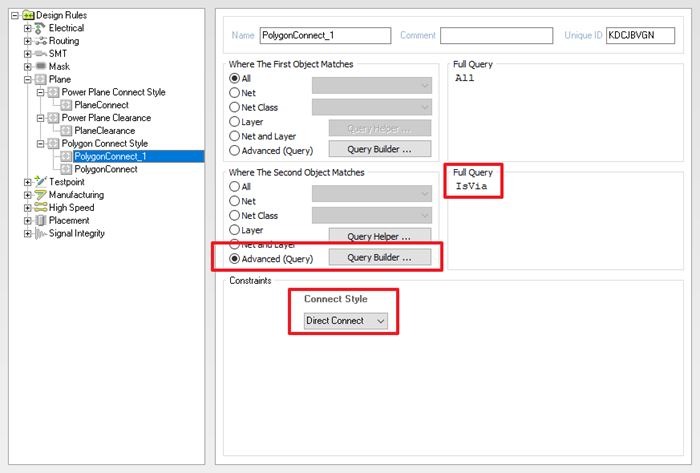
Task: Click the Testpoint category icon
Action: point(41,182)
